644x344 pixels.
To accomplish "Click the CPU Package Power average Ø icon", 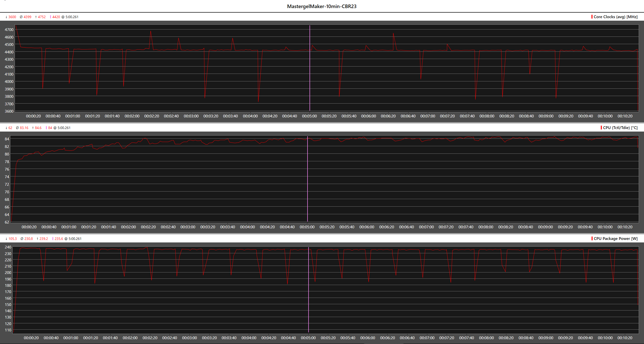I will point(22,239).
